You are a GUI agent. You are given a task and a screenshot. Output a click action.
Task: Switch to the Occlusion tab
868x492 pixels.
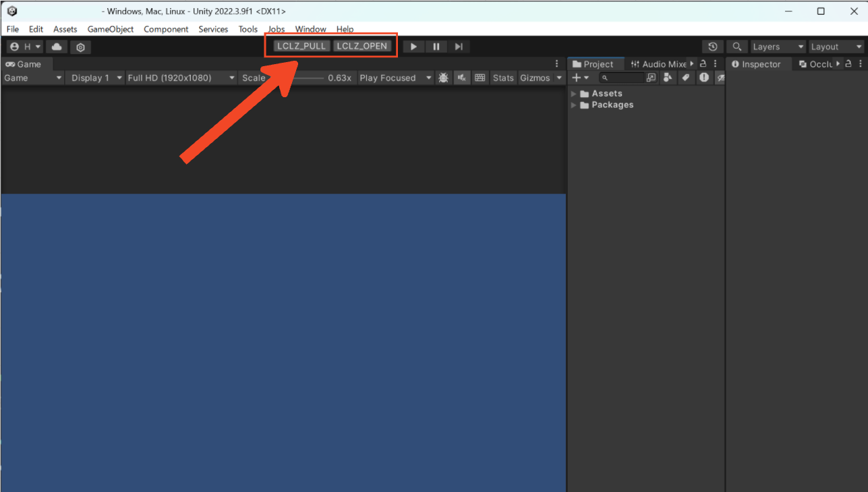click(815, 64)
